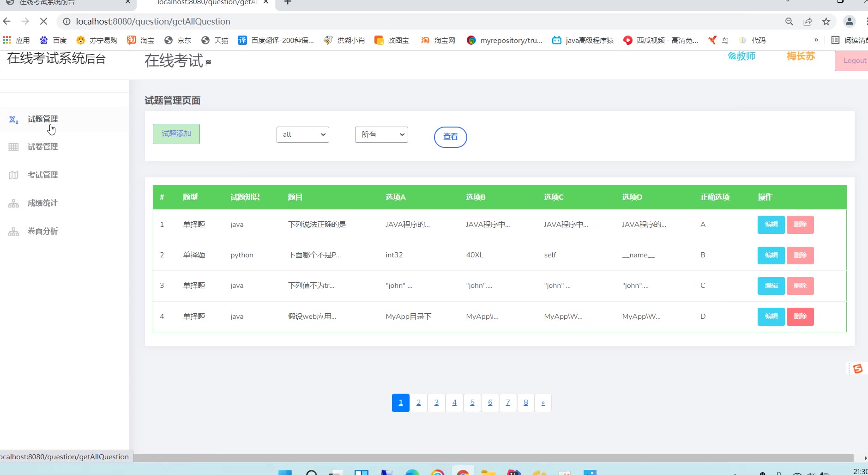Click the 在线考试系统后台 site title

click(x=56, y=59)
